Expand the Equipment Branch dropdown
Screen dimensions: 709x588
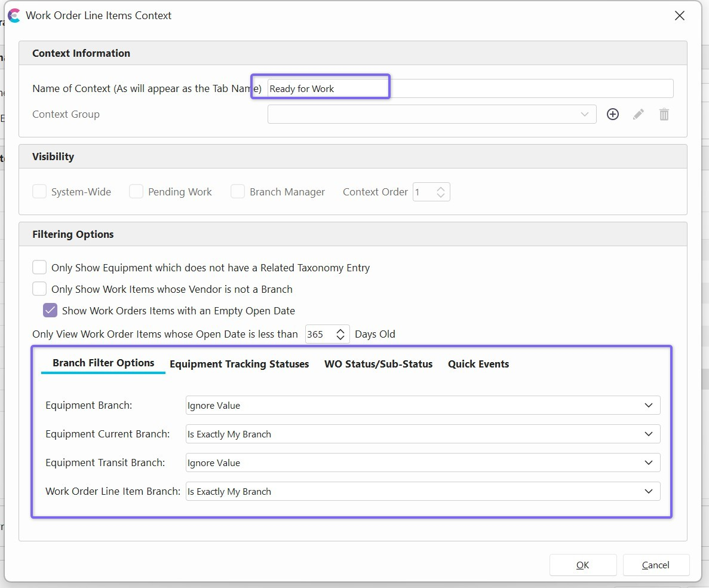[422, 405]
